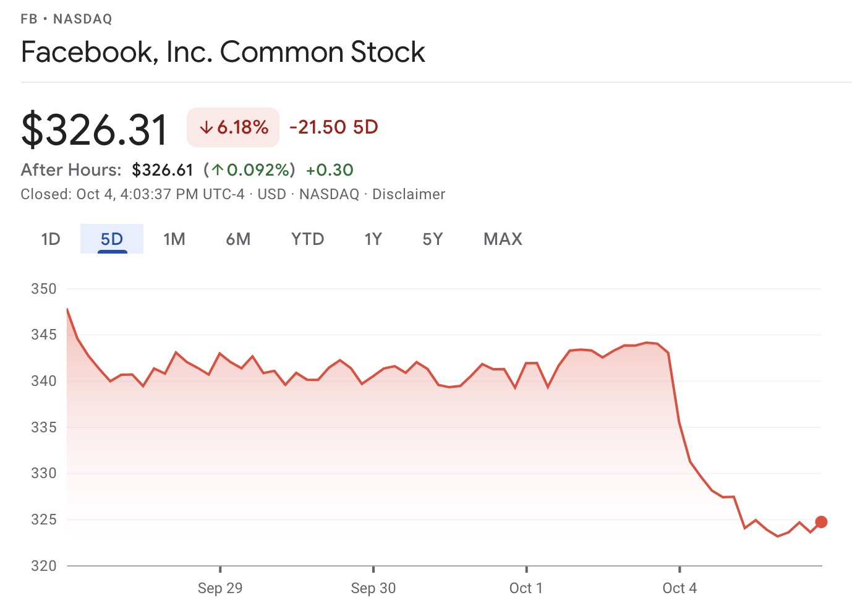Select the 1D time range tab

point(51,239)
